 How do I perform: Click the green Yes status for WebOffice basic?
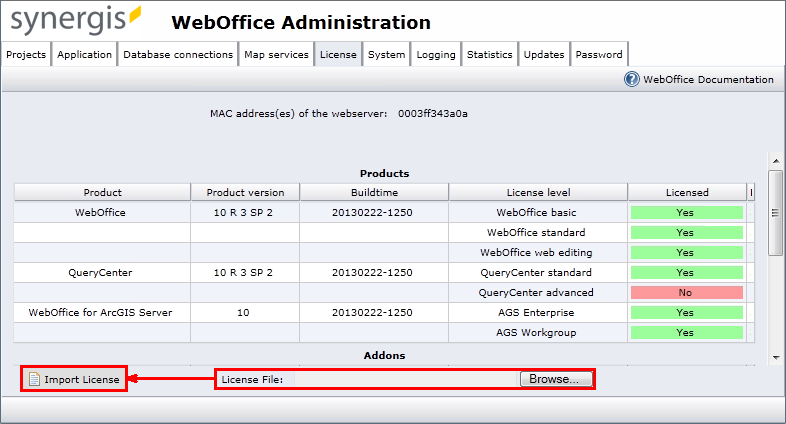click(687, 213)
